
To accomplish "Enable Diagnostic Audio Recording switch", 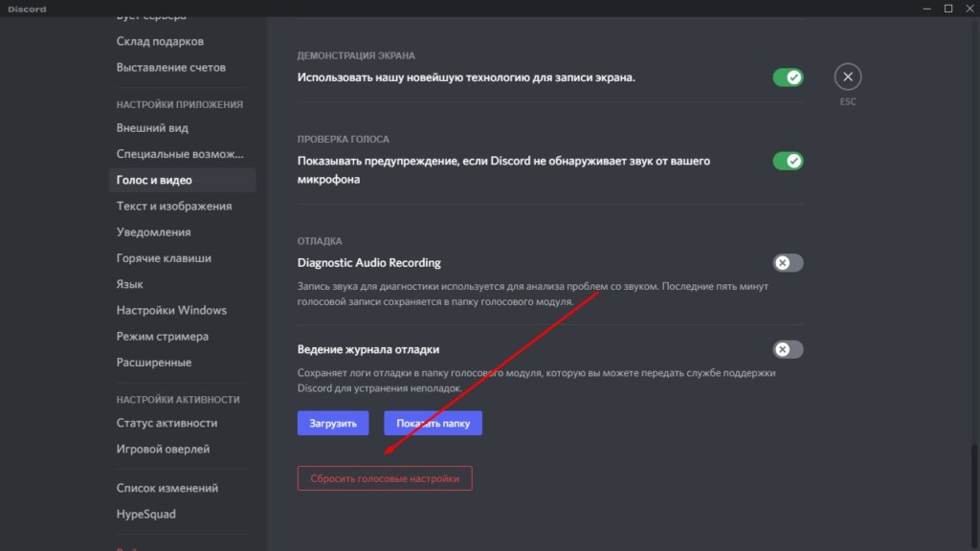I will click(x=788, y=263).
